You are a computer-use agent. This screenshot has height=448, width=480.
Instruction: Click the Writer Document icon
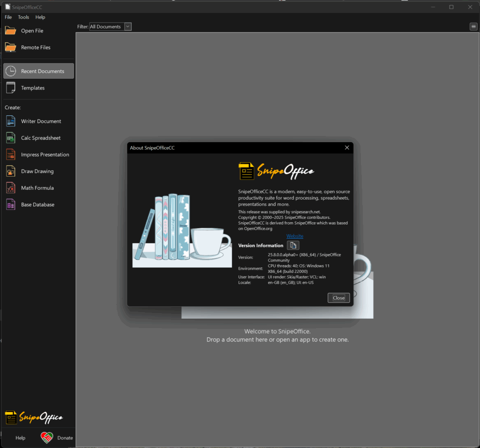click(10, 121)
